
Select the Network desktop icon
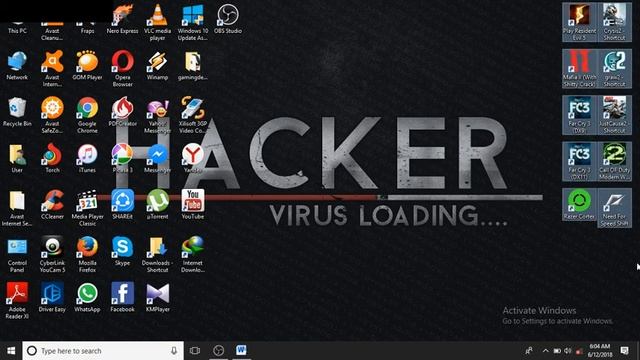pyautogui.click(x=17, y=65)
